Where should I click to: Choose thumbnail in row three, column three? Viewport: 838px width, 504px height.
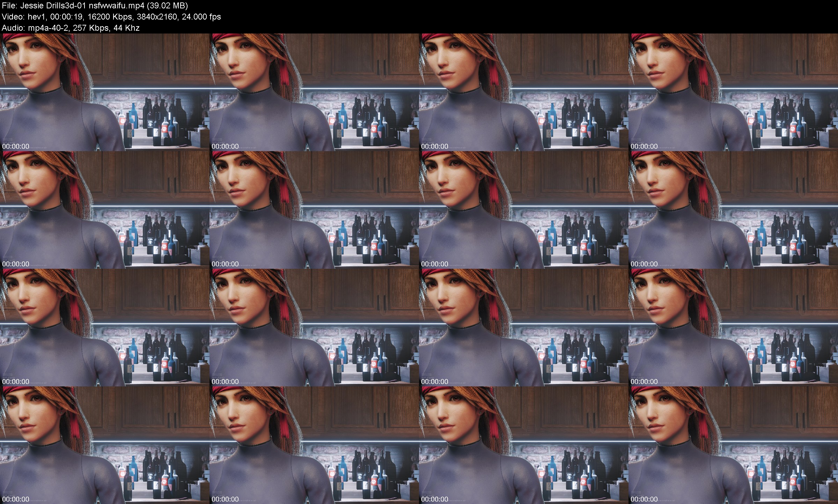click(x=524, y=327)
